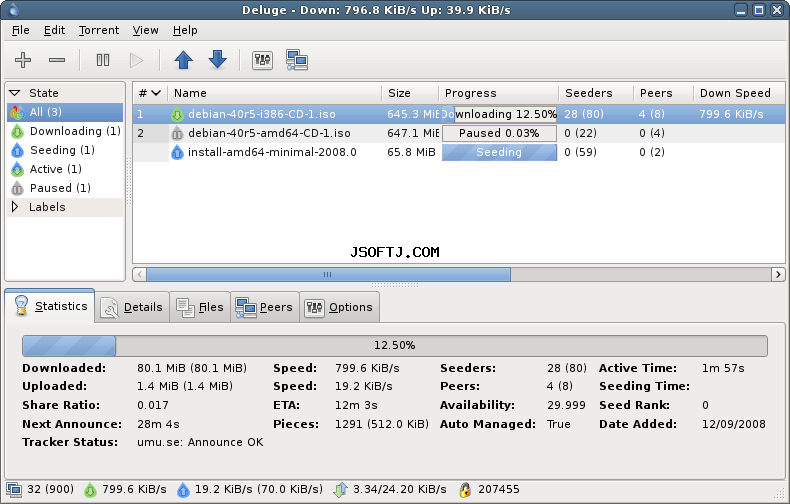Viewport: 790px width, 504px height.
Task: Click the scrollbar right arrow in torrent list
Action: [x=778, y=275]
